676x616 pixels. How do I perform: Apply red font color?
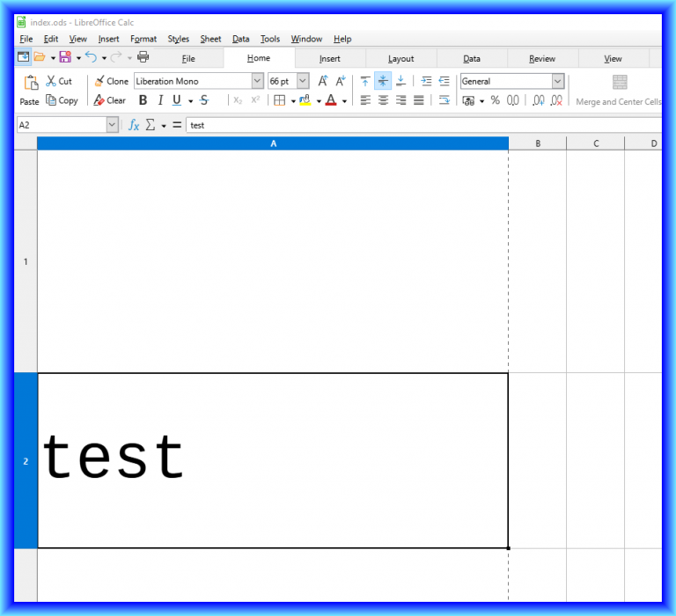click(x=331, y=100)
